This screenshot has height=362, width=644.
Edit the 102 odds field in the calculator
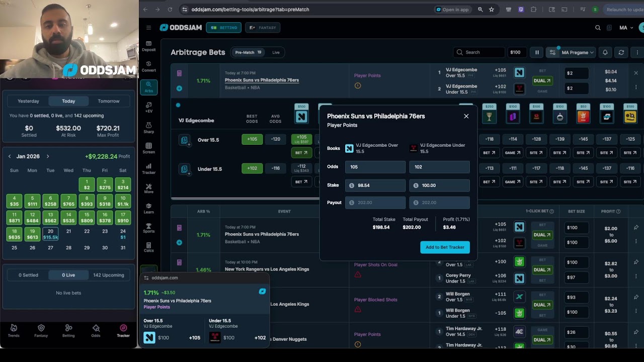[x=439, y=167]
